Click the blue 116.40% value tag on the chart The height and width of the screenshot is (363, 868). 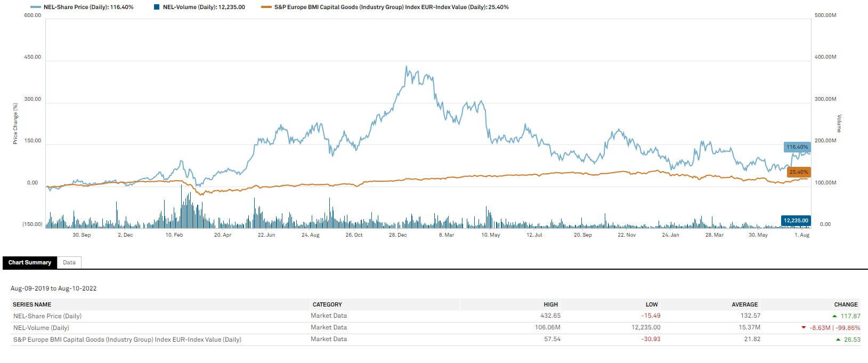pyautogui.click(x=797, y=147)
